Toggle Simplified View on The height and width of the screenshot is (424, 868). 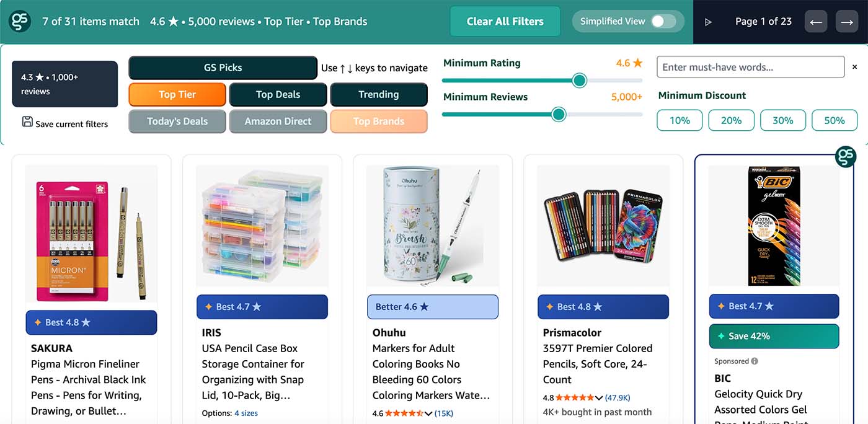665,20
